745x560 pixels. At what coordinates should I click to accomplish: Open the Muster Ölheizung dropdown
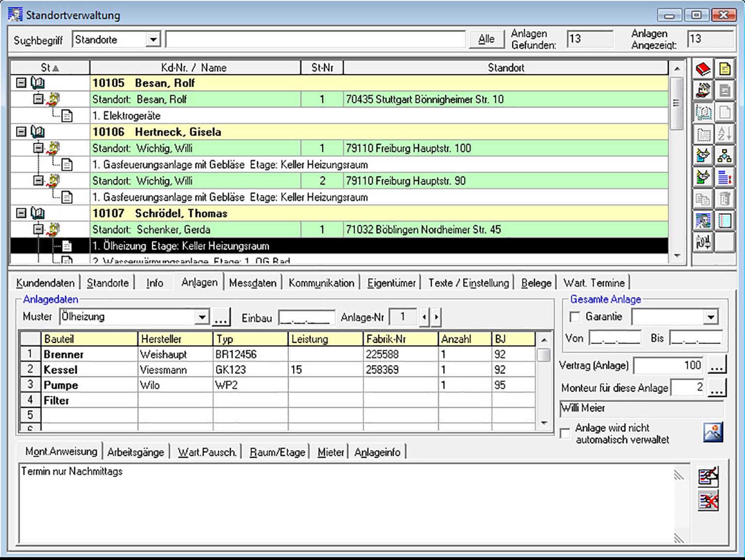click(x=202, y=317)
